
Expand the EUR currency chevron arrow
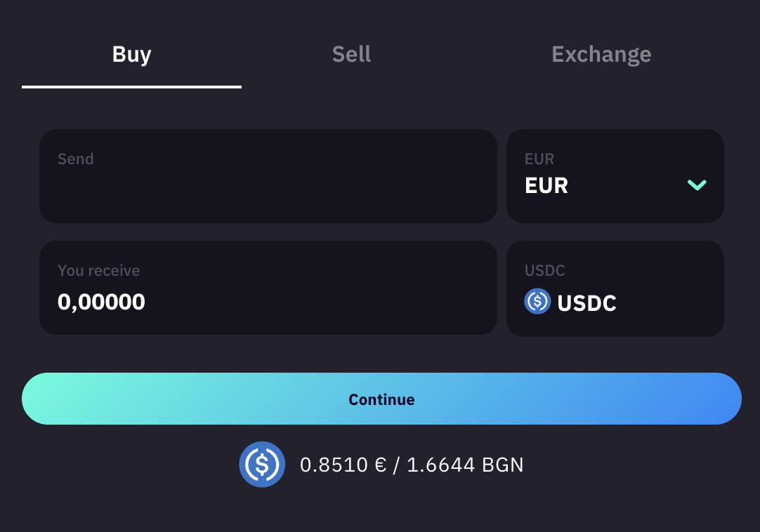[697, 185]
